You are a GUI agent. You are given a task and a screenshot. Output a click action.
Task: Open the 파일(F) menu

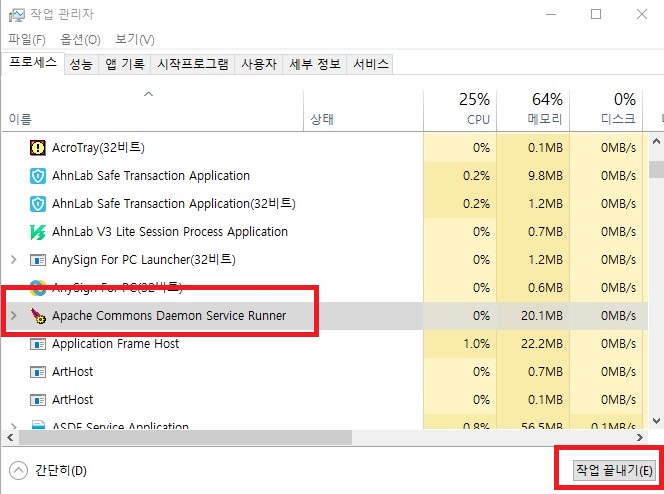pos(27,40)
